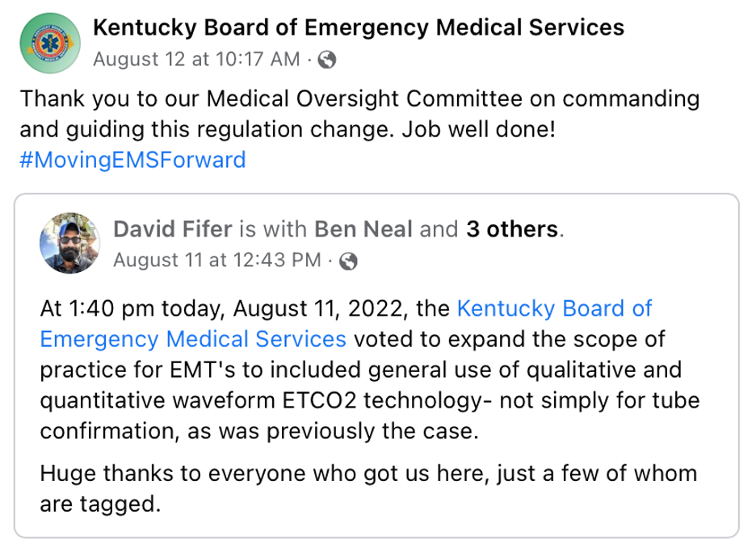The width and height of the screenshot is (756, 552).
Task: Open the August 11 at 12:43 PM timestamp
Action: click(216, 260)
